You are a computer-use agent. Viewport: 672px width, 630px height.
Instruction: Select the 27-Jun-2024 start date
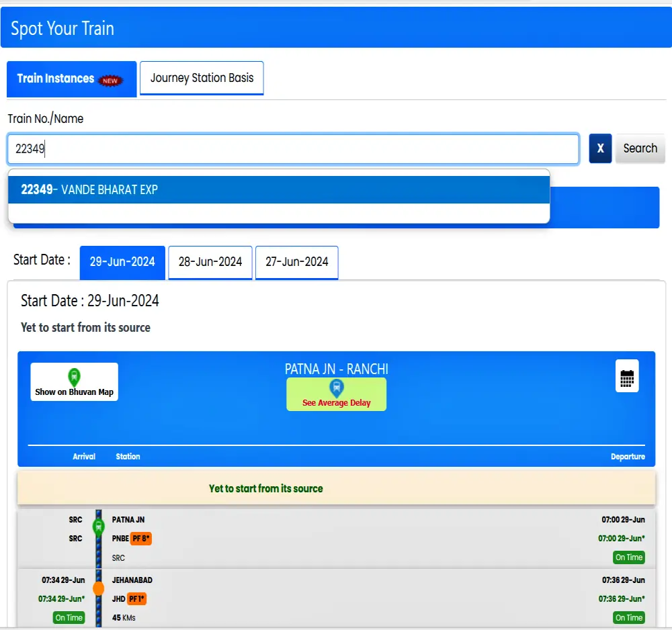[296, 263]
